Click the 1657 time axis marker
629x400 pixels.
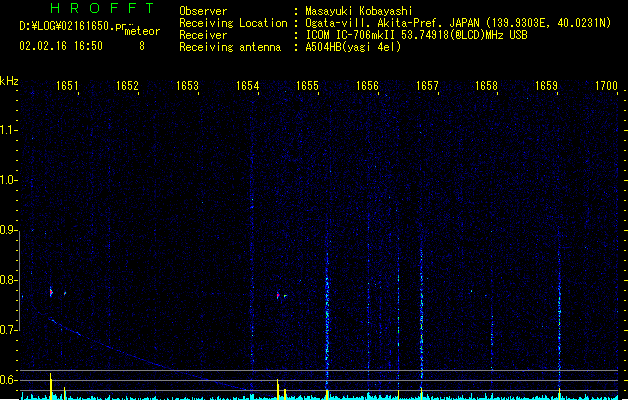pos(427,86)
